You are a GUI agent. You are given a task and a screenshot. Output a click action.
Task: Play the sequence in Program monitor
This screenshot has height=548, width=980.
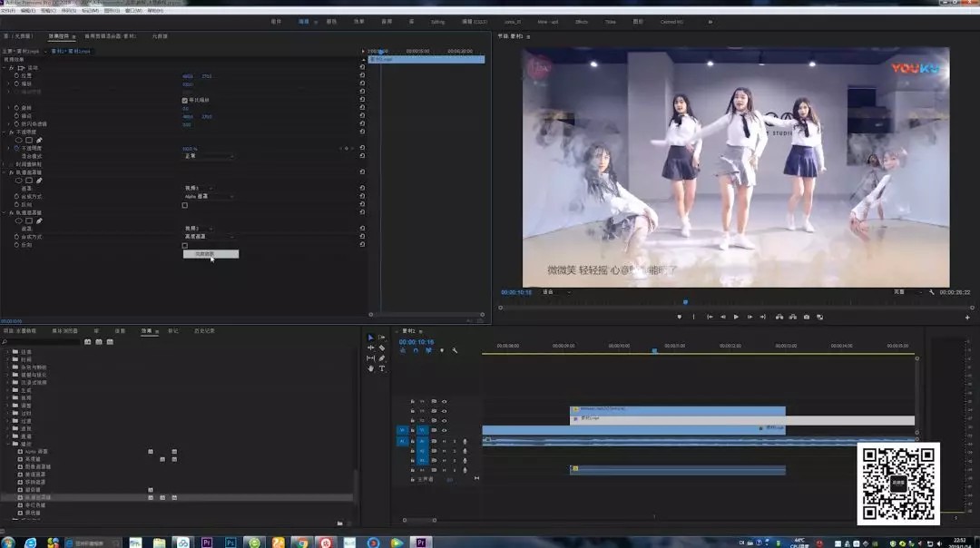click(736, 317)
